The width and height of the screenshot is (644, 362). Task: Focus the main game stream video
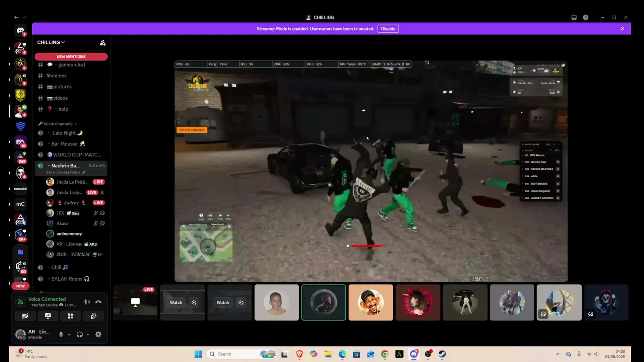pyautogui.click(x=371, y=171)
